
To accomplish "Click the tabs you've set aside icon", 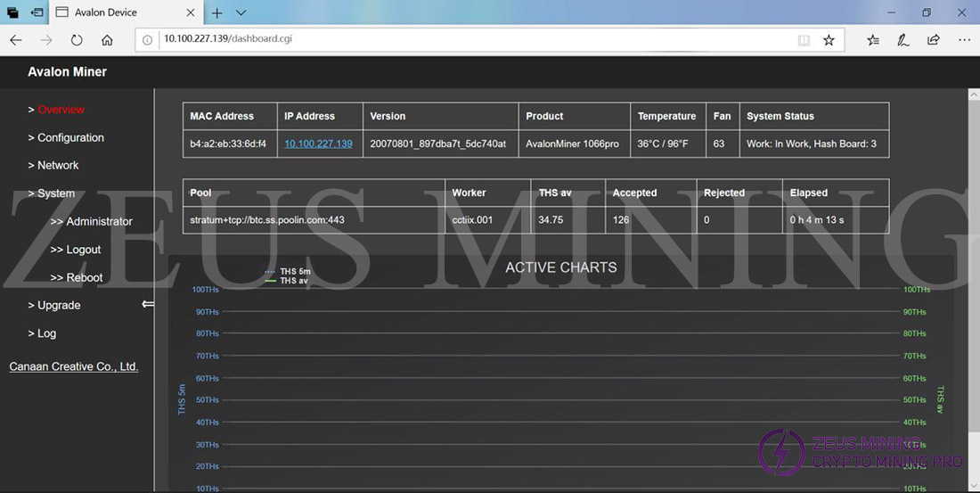I will pyautogui.click(x=12, y=12).
